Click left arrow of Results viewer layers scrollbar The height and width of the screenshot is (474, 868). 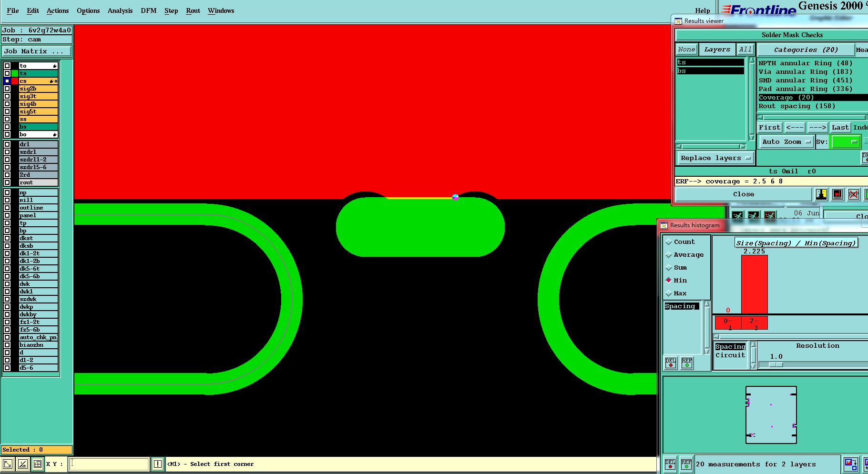tap(679, 146)
